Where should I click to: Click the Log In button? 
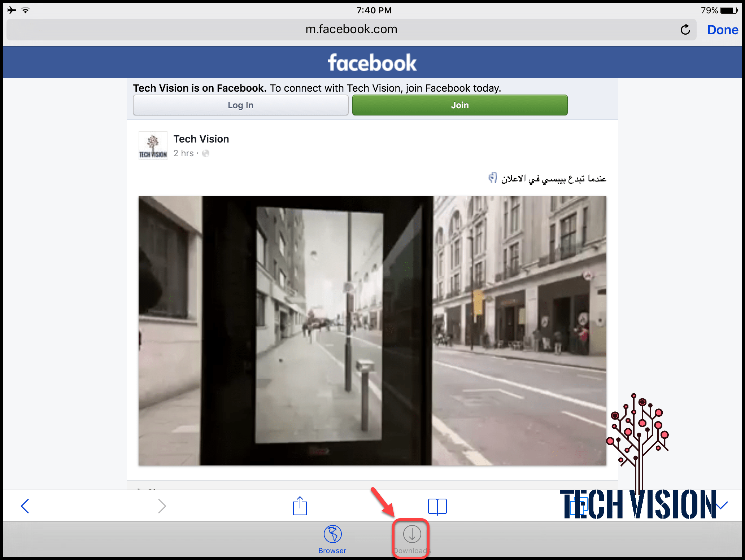(x=240, y=105)
